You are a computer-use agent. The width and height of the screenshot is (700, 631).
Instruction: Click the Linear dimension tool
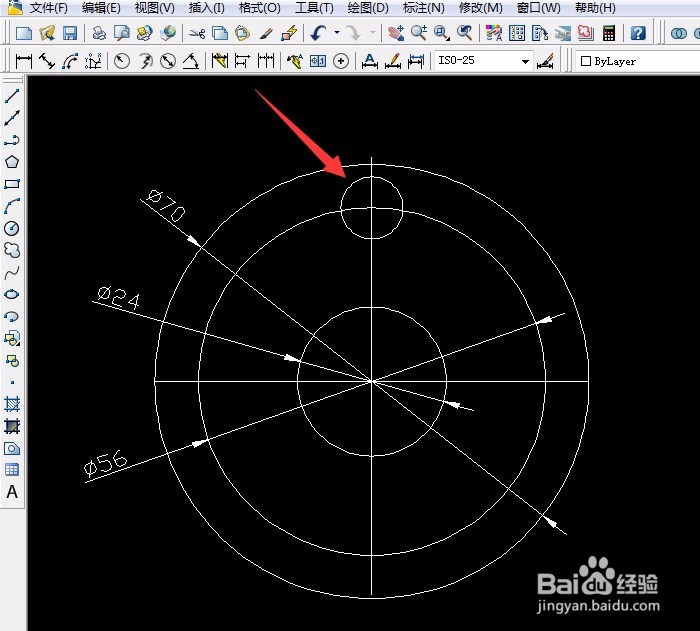point(24,61)
